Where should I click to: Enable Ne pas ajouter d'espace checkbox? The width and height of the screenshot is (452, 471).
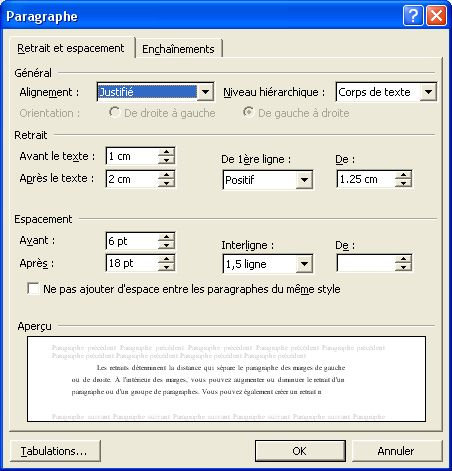coord(33,289)
